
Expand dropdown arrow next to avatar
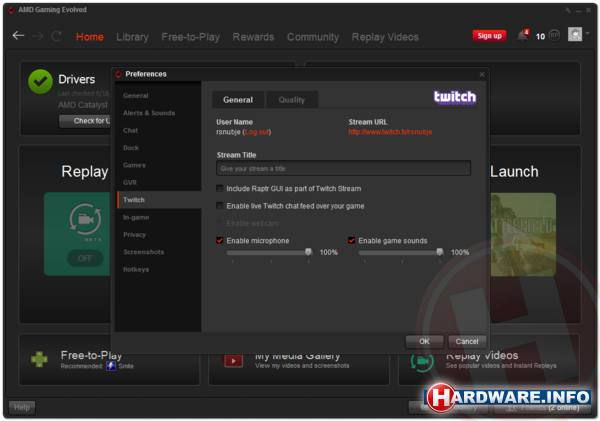pos(587,33)
